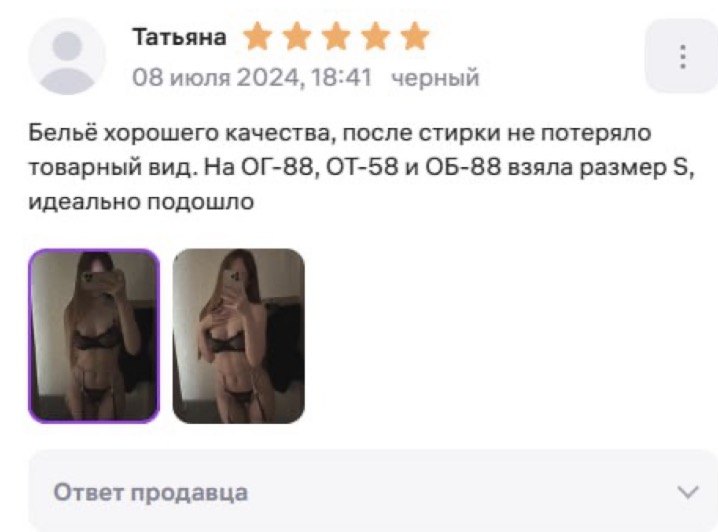The width and height of the screenshot is (718, 532).
Task: Expand seller reply with chevron arrow
Action: point(688,493)
